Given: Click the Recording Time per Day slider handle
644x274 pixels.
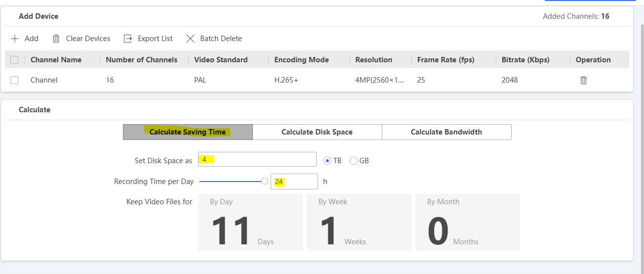Looking at the screenshot, I should pyautogui.click(x=265, y=182).
